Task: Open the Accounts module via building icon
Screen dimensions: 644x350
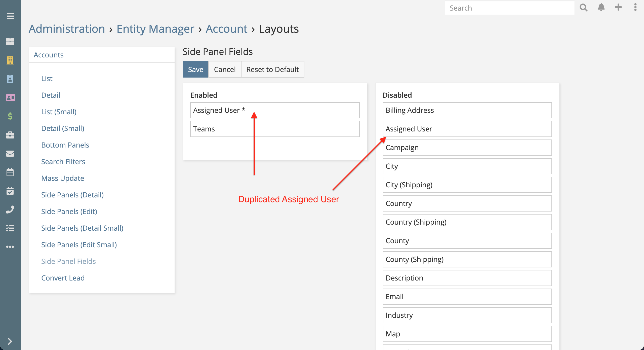Action: (x=10, y=60)
